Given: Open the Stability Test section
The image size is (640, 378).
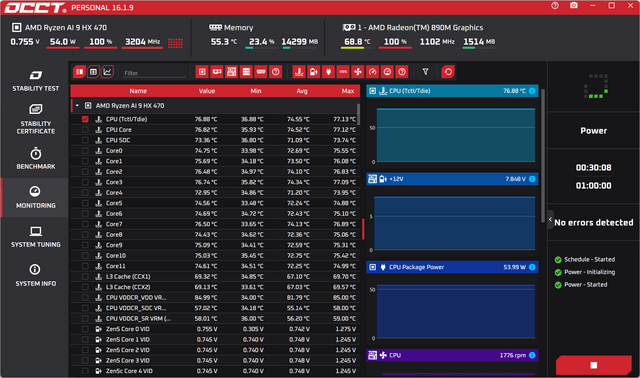Looking at the screenshot, I should 36,81.
